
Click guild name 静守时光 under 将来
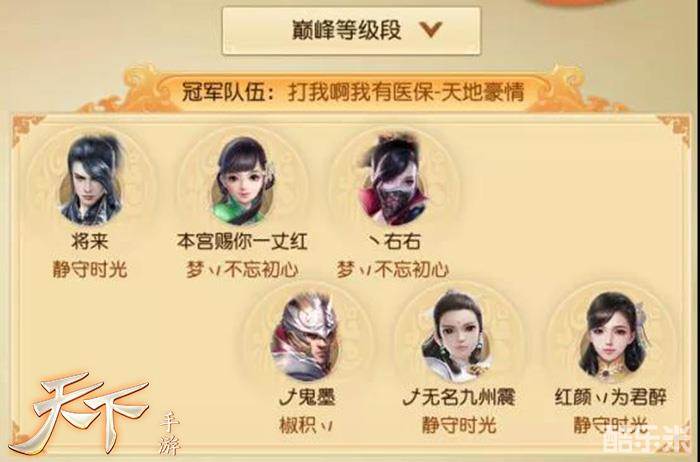[x=90, y=269]
